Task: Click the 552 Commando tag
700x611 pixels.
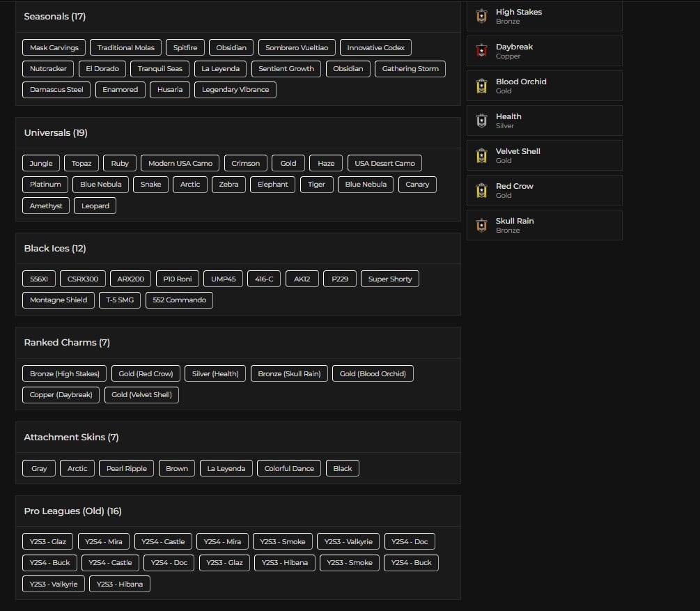Action: click(x=179, y=300)
